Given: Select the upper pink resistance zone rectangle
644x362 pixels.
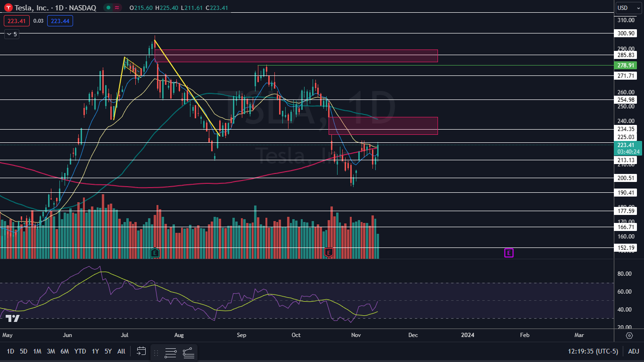Looking at the screenshot, I should [x=296, y=56].
